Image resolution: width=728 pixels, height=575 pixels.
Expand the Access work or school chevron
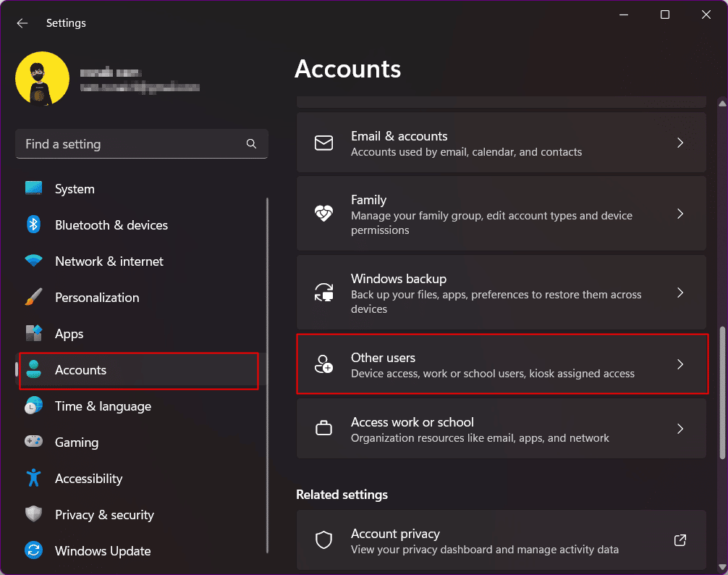[x=680, y=429]
